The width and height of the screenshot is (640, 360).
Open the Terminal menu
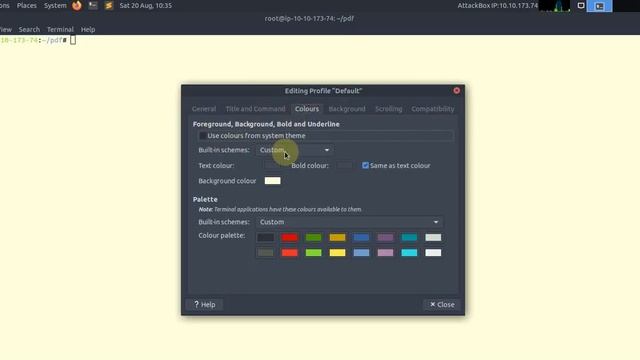coord(60,29)
